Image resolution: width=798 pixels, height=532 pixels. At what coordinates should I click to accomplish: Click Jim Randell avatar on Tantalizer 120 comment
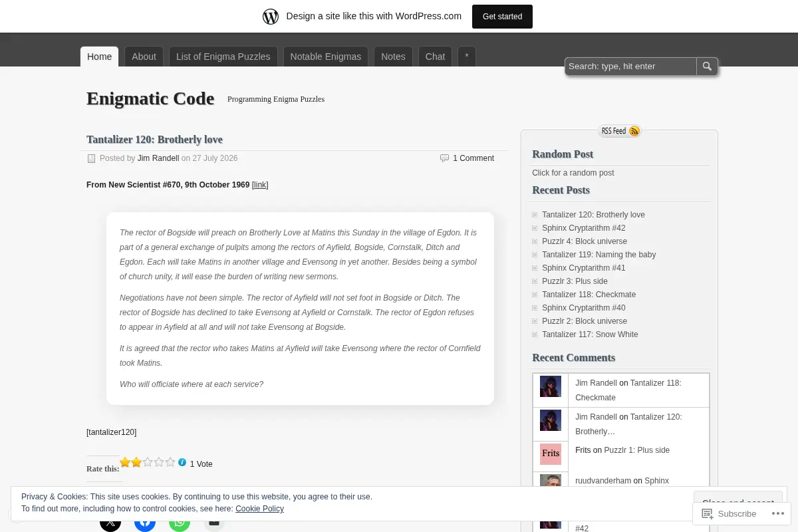(x=551, y=420)
